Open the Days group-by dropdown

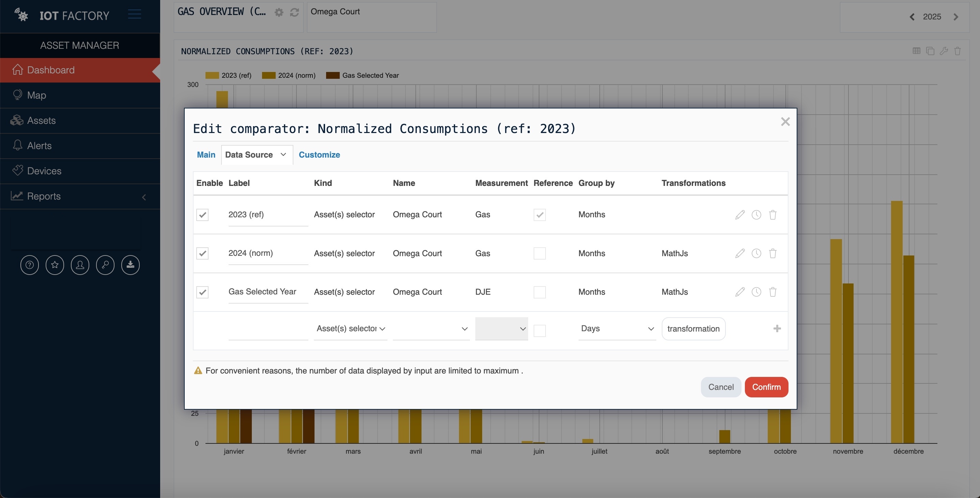pyautogui.click(x=617, y=328)
